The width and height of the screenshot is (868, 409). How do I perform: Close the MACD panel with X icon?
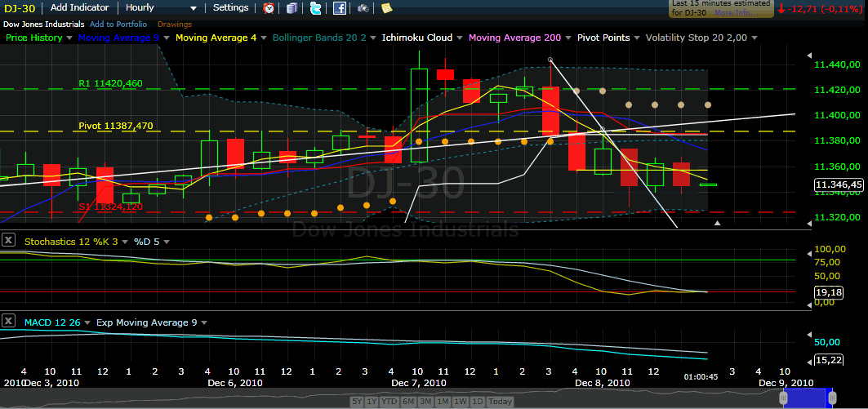8,321
